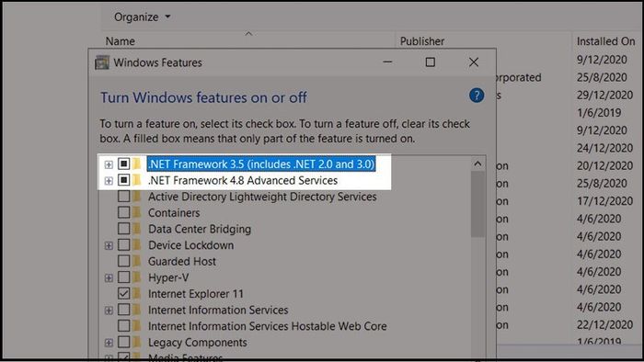The width and height of the screenshot is (644, 362).
Task: Expand the Device Lockdown tree node
Action: pyautogui.click(x=109, y=245)
